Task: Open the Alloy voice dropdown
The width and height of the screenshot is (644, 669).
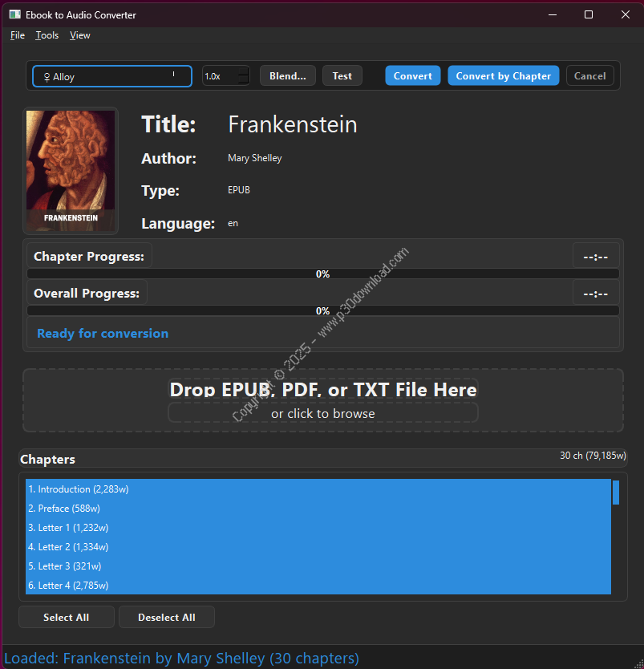Action: point(111,76)
